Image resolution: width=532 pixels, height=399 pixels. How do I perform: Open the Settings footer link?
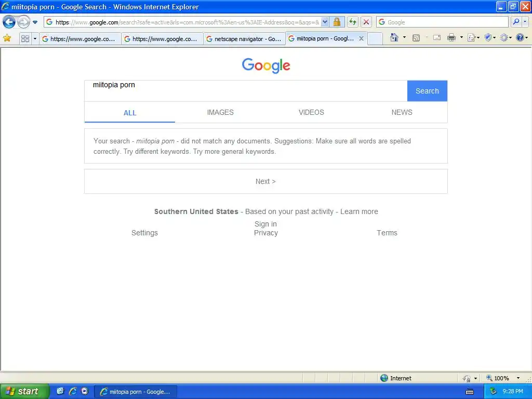[x=144, y=233]
